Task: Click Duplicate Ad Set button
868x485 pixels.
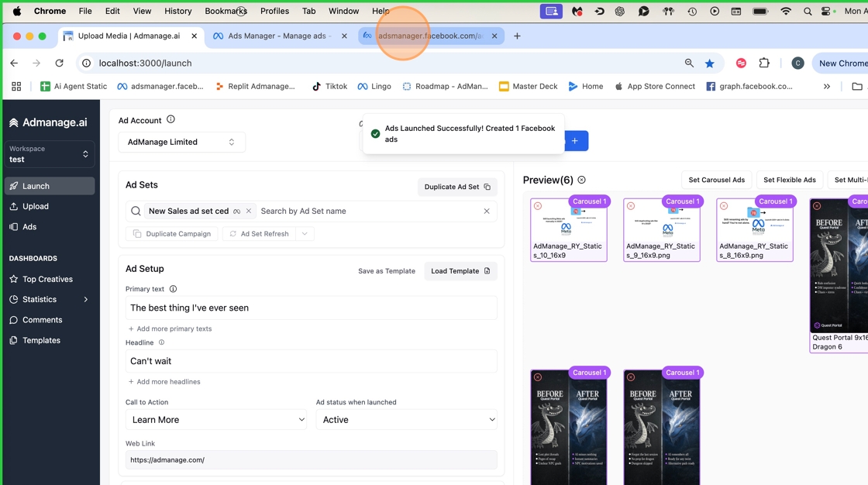Action: coord(457,187)
